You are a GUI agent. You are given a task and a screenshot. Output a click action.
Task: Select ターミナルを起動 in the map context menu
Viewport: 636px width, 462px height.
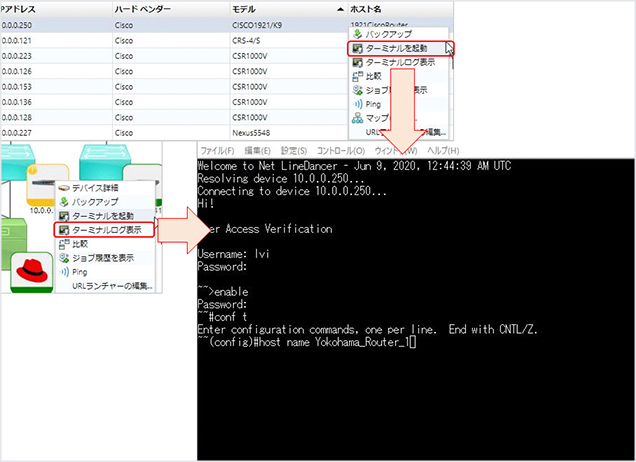105,216
